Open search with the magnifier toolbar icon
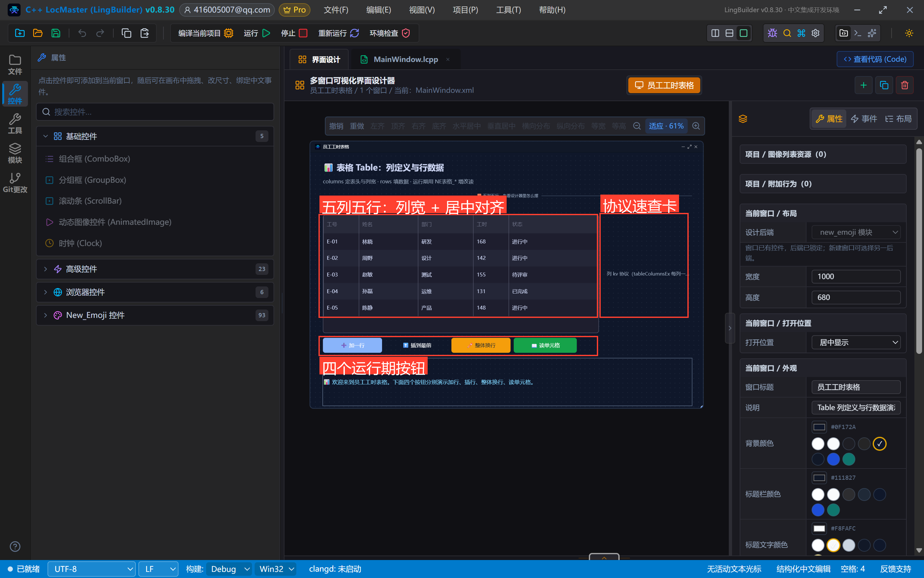The width and height of the screenshot is (924, 578). (x=787, y=33)
